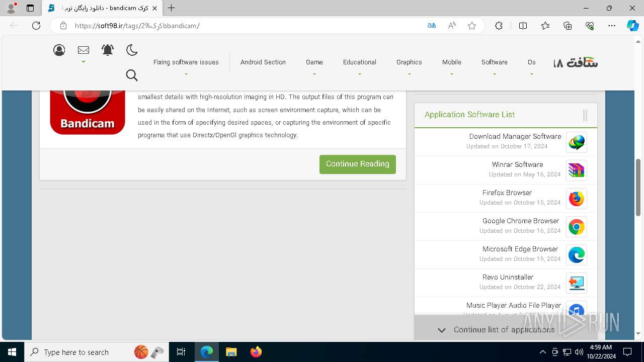Show translate page options icon
Viewport: 644px width, 362px height.
(432, 26)
